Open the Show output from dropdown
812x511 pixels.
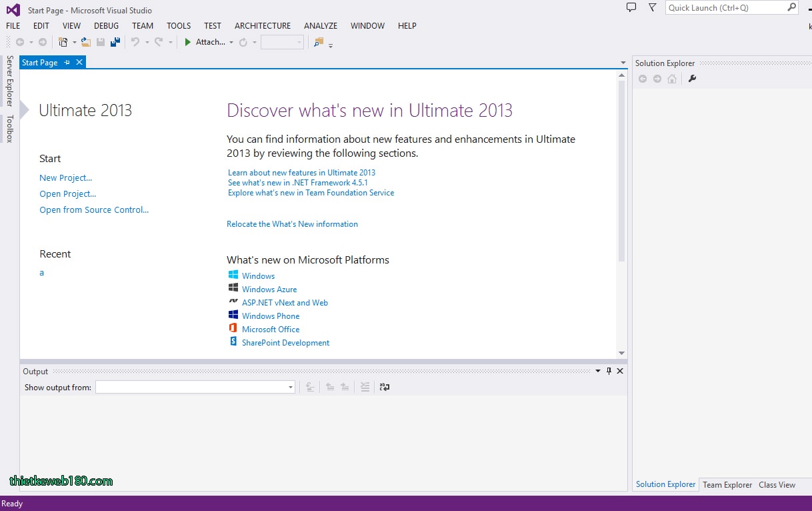289,387
